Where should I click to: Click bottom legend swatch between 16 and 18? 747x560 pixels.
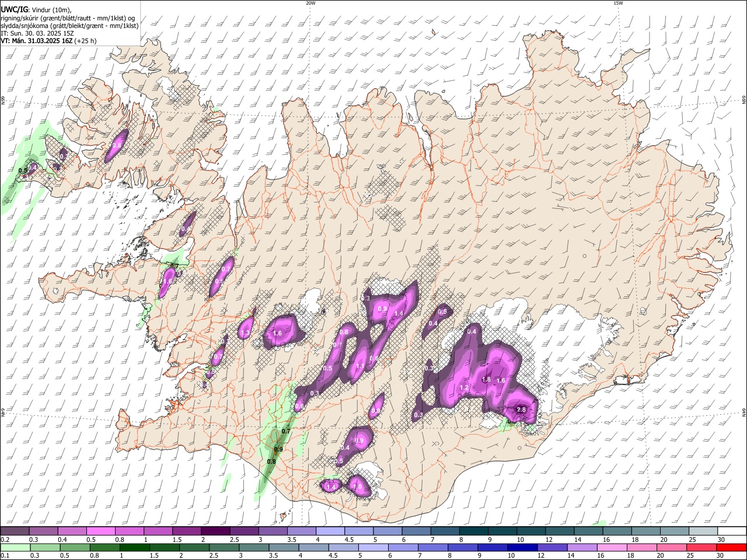tap(612, 547)
